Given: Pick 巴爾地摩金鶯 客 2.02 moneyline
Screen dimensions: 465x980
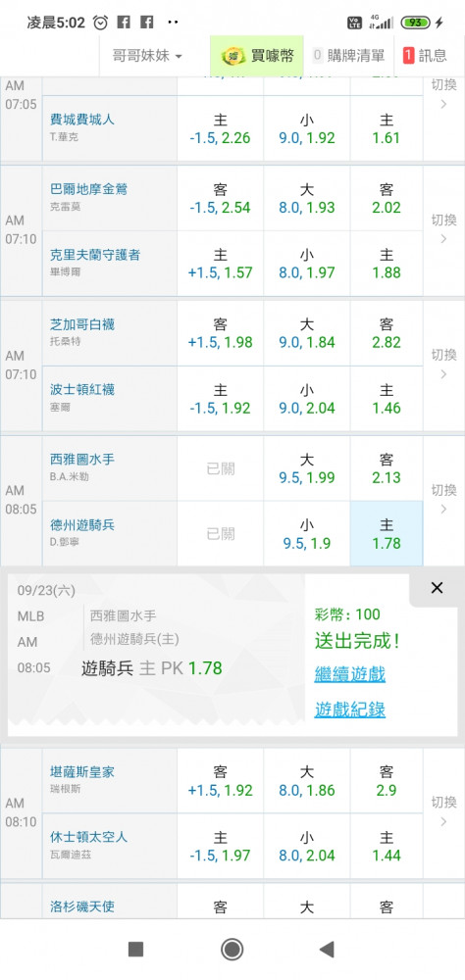Looking at the screenshot, I should click(387, 198).
